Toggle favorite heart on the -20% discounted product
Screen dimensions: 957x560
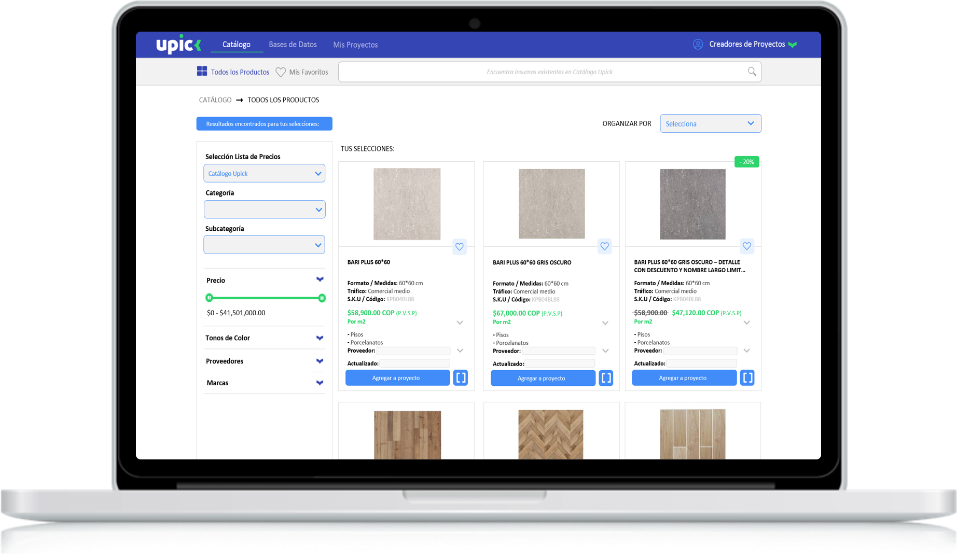point(746,246)
